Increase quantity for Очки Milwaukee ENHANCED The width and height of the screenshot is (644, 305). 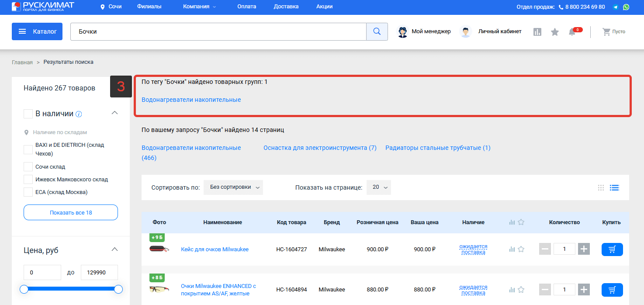(584, 289)
